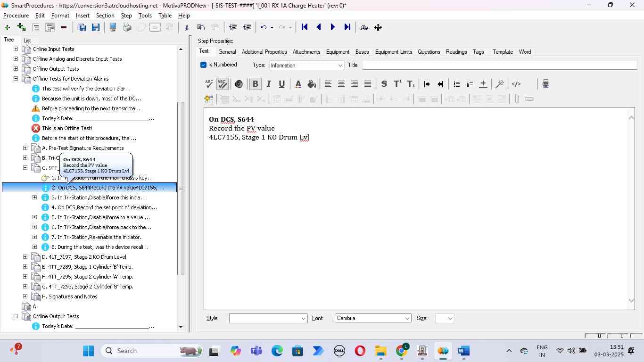Open the Format menu
This screenshot has width=644, height=362.
[60, 16]
